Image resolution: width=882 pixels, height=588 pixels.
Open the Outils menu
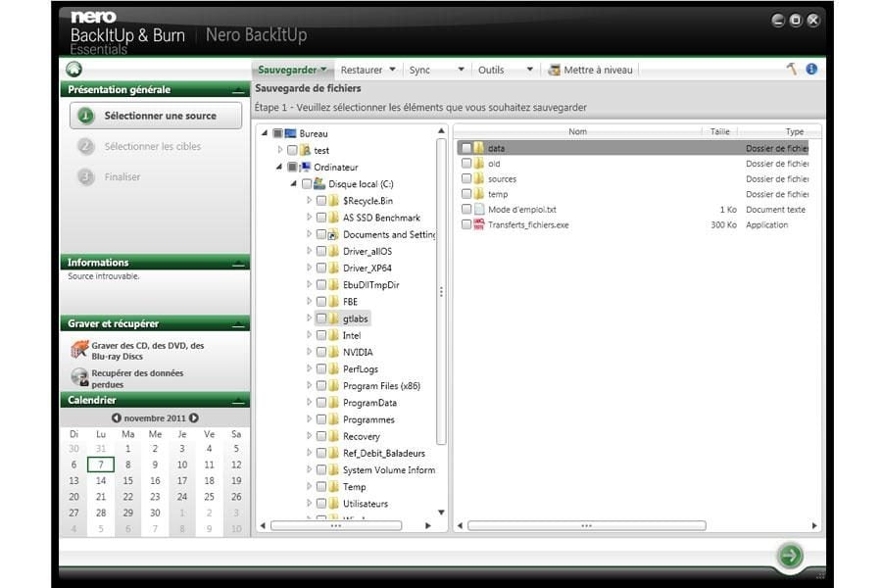click(505, 70)
